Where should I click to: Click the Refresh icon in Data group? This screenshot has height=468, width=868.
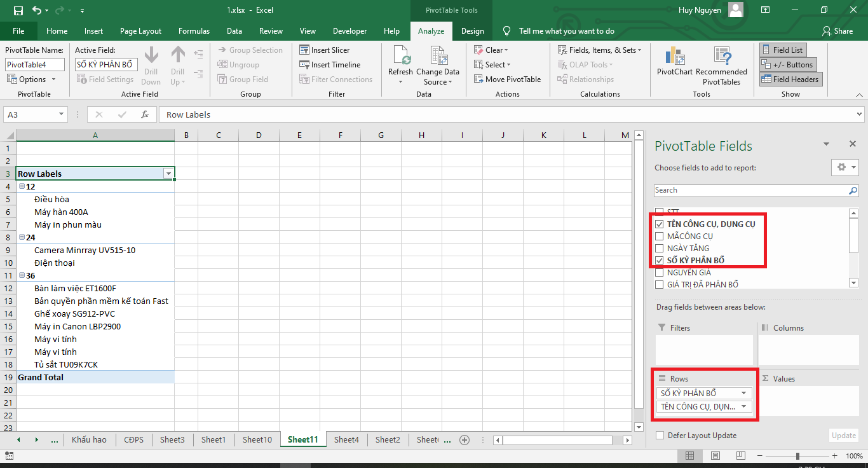pyautogui.click(x=401, y=57)
